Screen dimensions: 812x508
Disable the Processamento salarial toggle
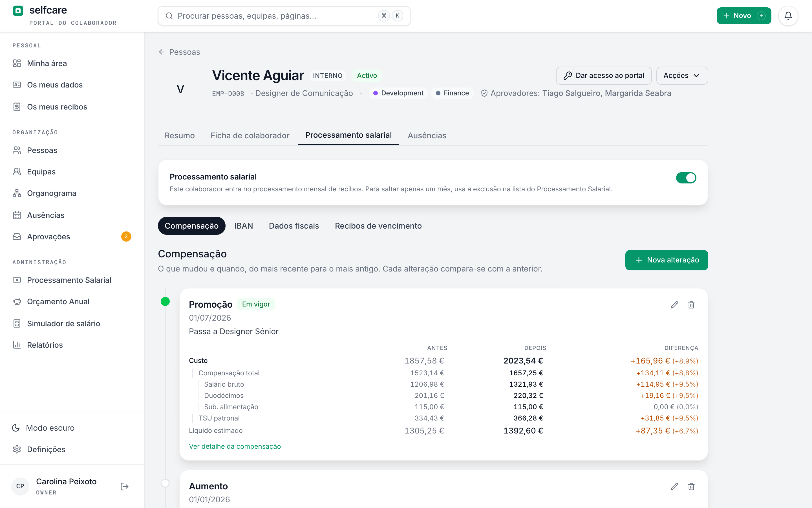pos(686,178)
